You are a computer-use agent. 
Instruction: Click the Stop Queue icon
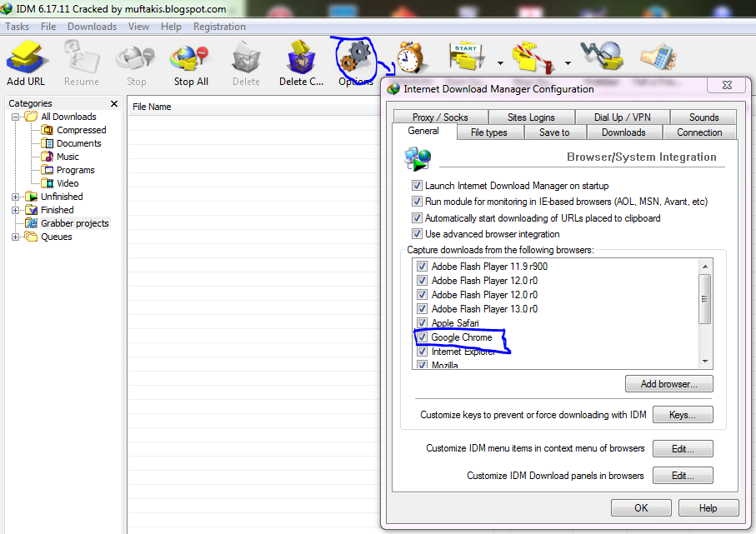tap(533, 59)
